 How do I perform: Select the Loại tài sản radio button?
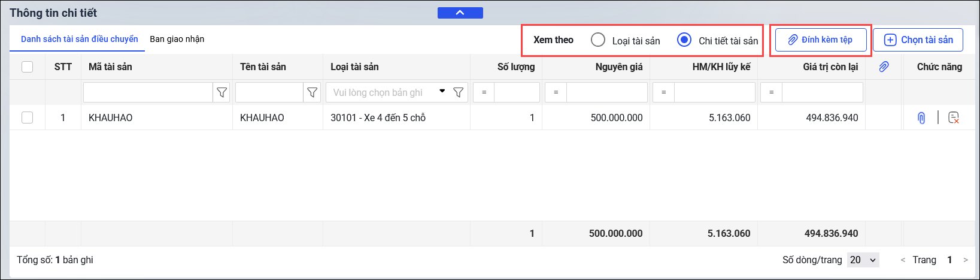597,40
